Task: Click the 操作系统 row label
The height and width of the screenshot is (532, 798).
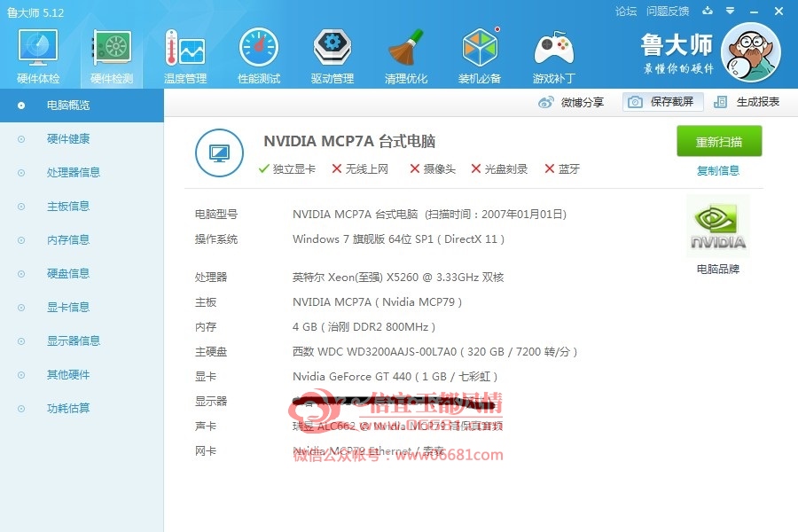Action: 216,239
